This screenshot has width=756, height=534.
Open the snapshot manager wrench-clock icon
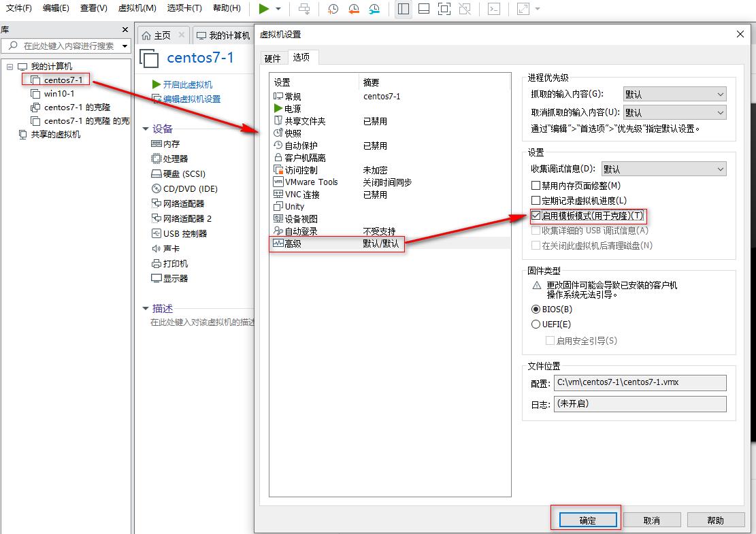click(x=374, y=10)
